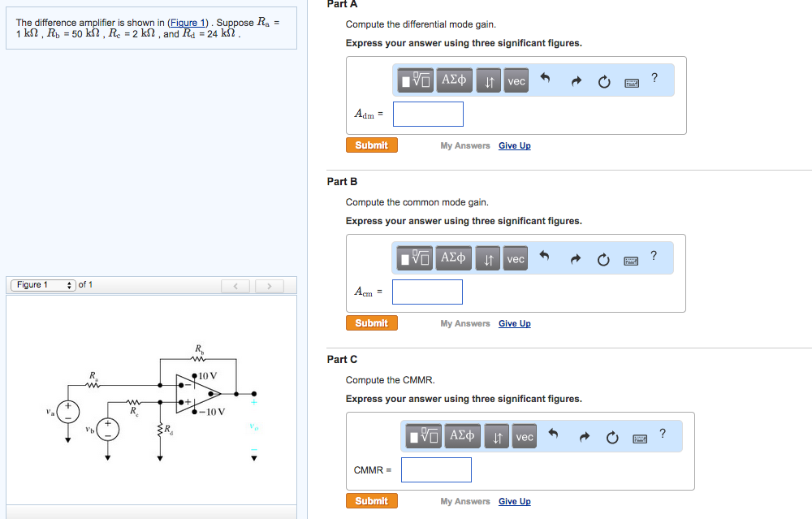Click subscript/superscript arrows icon in Part C
Viewport: 812px width, 519px height.
497,437
